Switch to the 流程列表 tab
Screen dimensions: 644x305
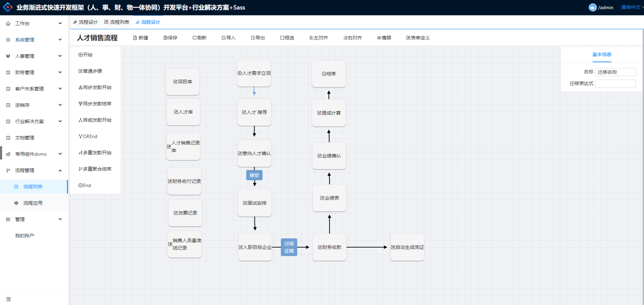[x=117, y=22]
